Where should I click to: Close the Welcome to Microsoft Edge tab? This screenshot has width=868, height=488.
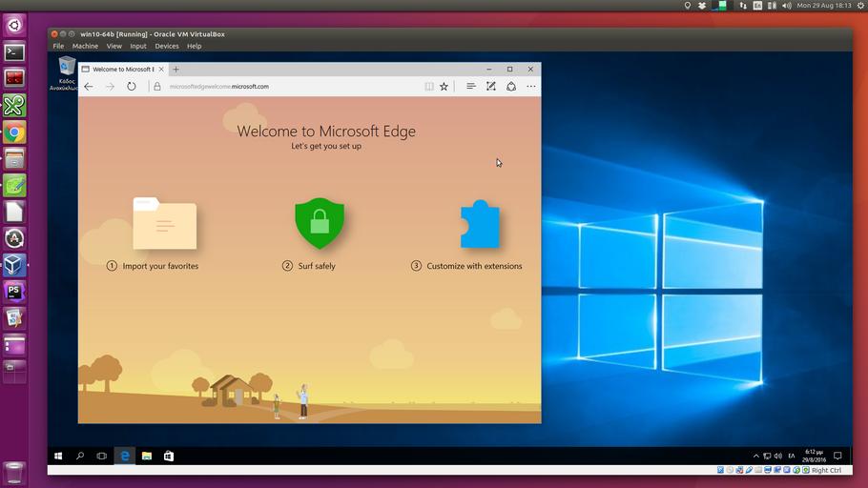point(161,70)
